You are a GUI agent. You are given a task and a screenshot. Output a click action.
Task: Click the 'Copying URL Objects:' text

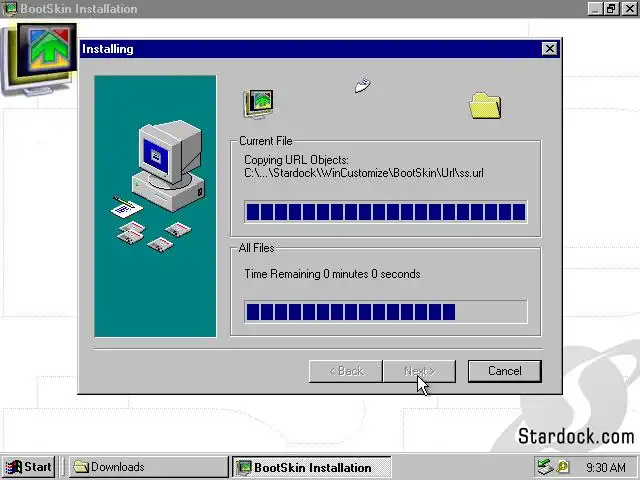click(x=296, y=160)
